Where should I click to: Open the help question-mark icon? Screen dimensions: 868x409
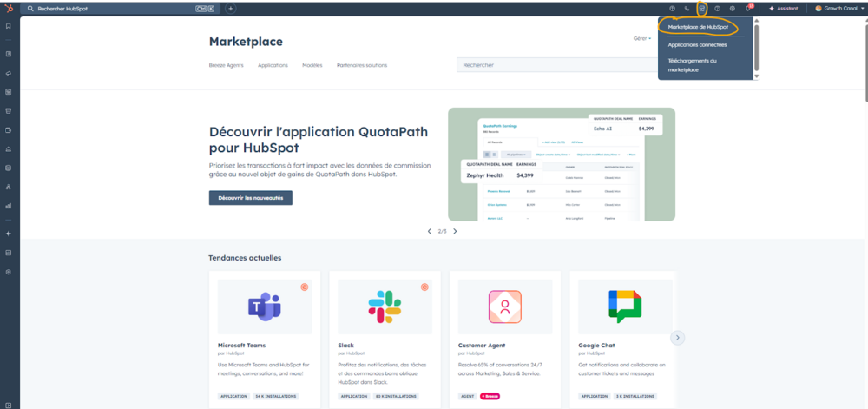(718, 9)
